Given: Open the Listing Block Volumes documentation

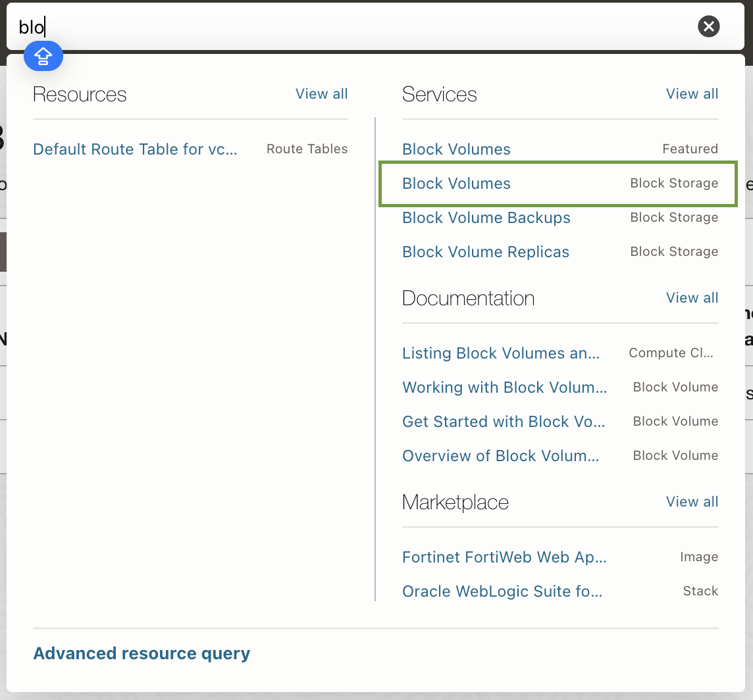Looking at the screenshot, I should pos(500,353).
